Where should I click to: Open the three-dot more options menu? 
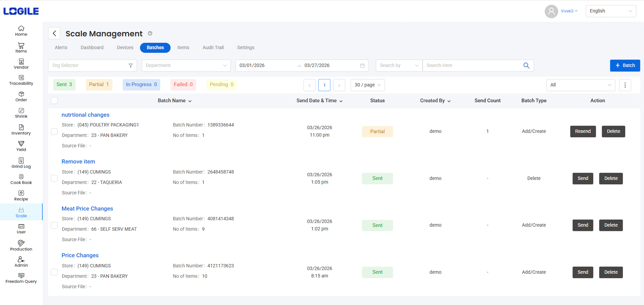tap(625, 85)
